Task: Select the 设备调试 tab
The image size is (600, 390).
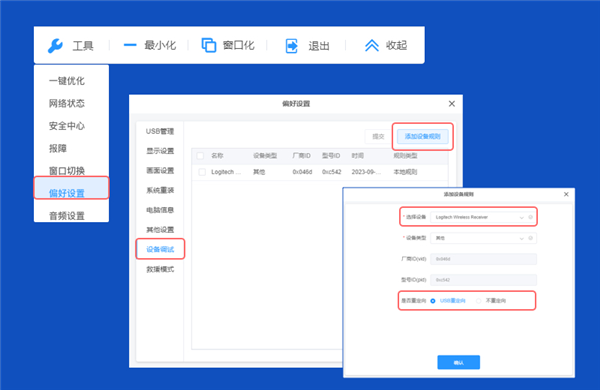Action: (x=160, y=249)
